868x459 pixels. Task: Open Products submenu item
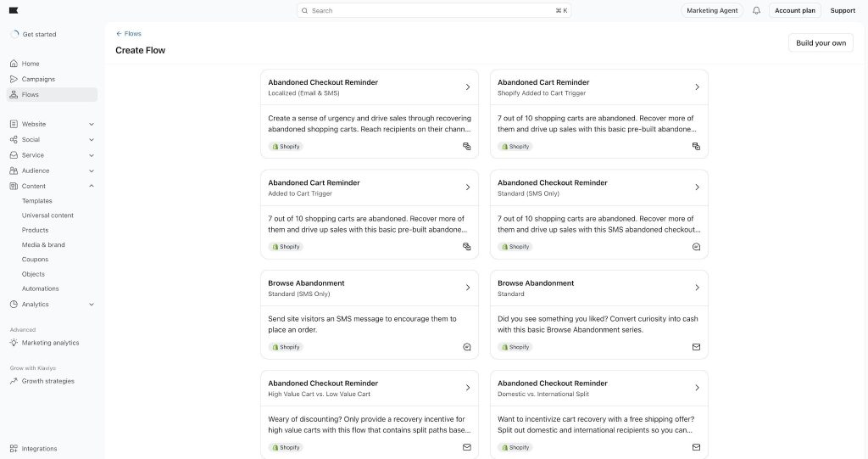coord(35,230)
